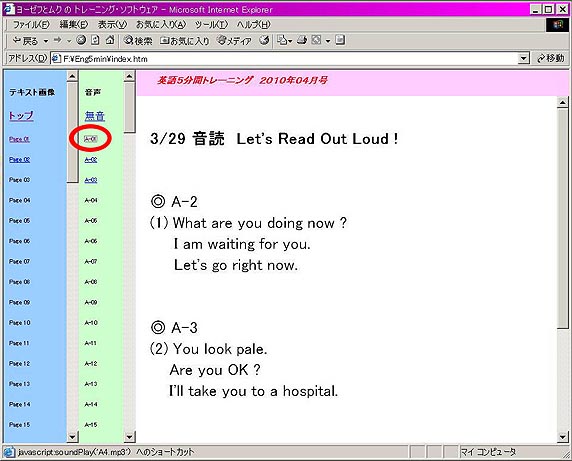Click the Discuss toolbar icon
The width and height of the screenshot is (572, 461).
[x=340, y=40]
